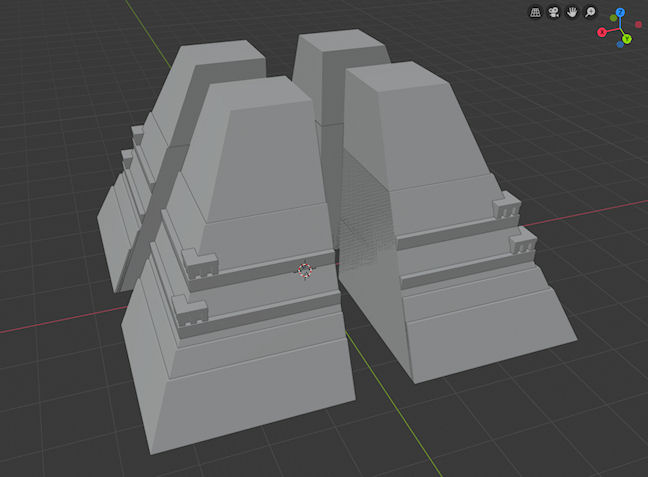Snap view to green Y axis

point(626,39)
